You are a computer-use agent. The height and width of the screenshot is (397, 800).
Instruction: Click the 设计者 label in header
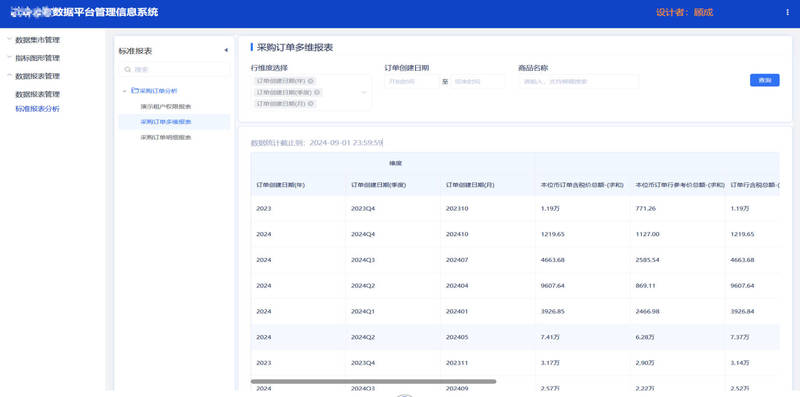[672, 13]
